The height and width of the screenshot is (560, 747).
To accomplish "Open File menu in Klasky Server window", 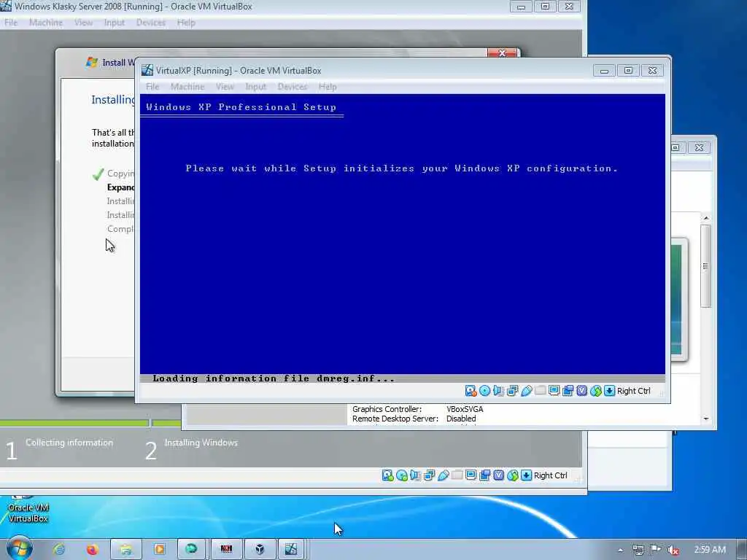I will click(11, 23).
